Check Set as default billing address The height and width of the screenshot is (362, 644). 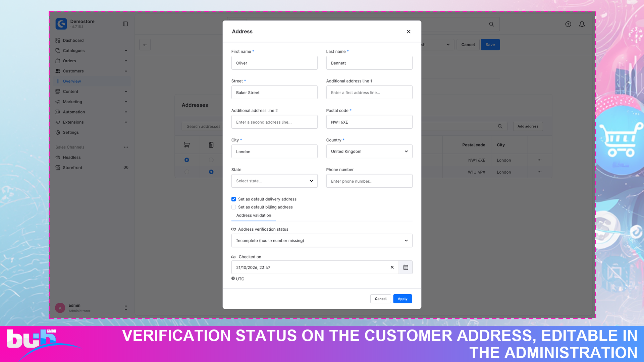pos(234,207)
